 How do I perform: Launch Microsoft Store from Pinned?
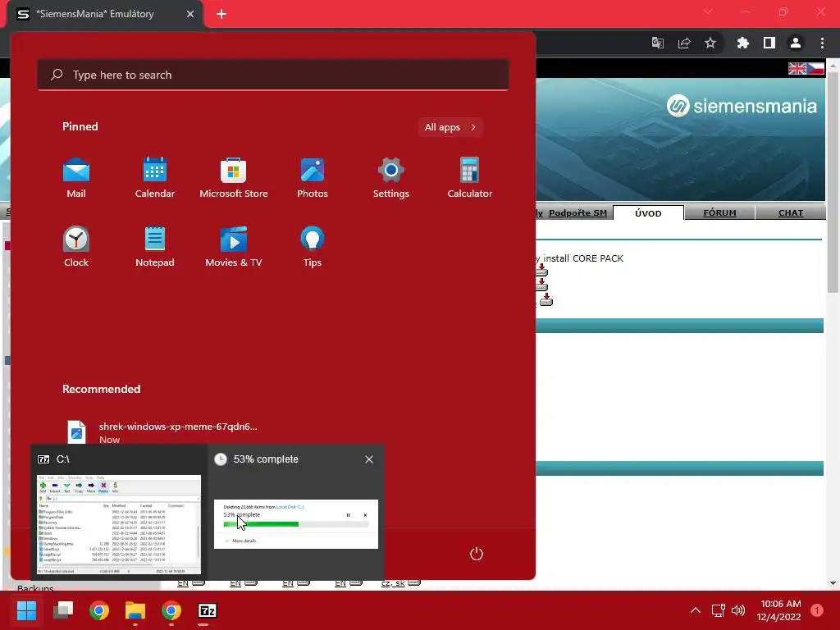point(234,178)
